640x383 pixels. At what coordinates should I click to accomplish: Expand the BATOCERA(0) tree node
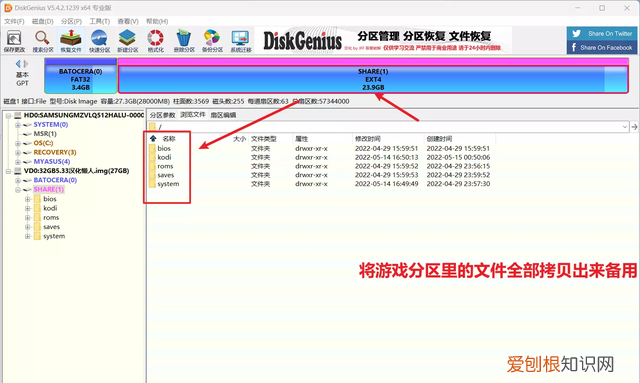[x=18, y=180]
